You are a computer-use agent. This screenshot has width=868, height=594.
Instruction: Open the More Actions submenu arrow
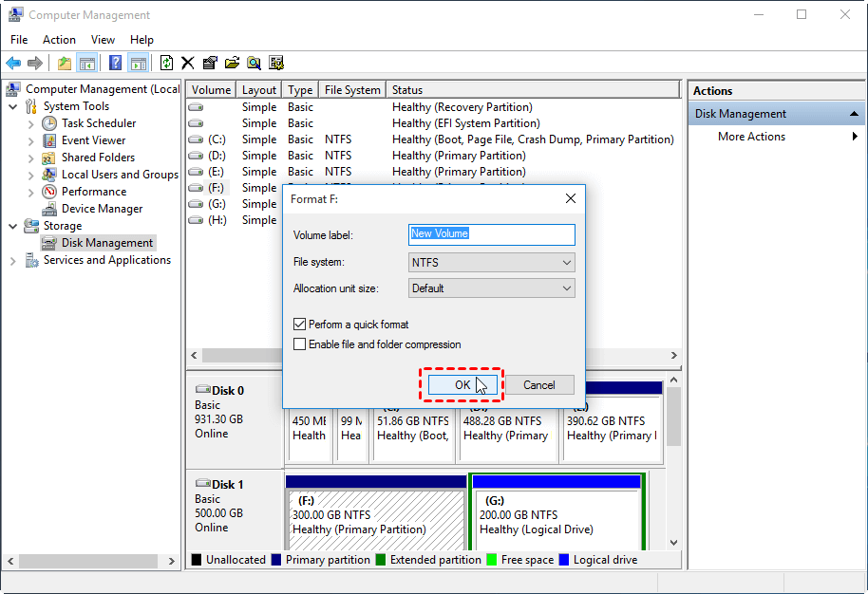pos(856,136)
